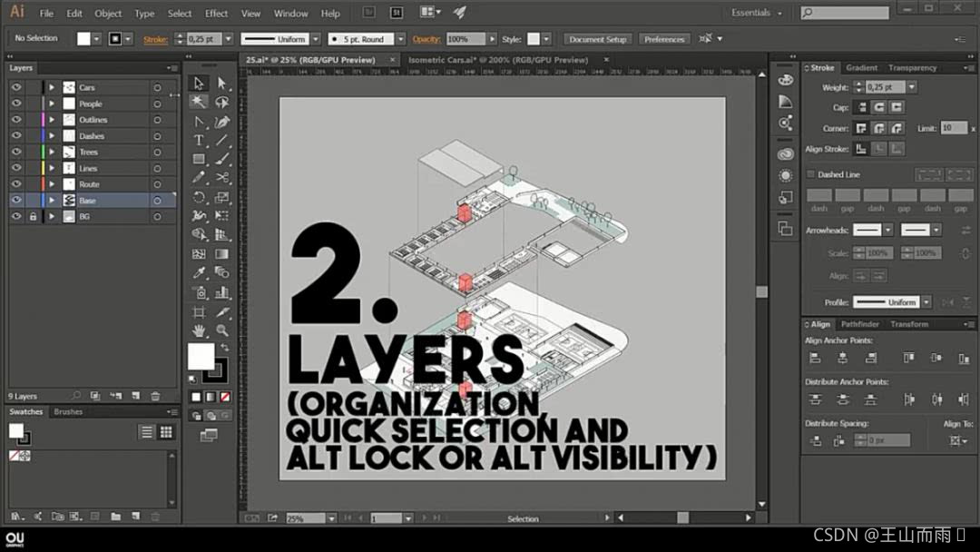The image size is (980, 552).
Task: Open Profile dropdown in Stroke panel
Action: (x=926, y=302)
